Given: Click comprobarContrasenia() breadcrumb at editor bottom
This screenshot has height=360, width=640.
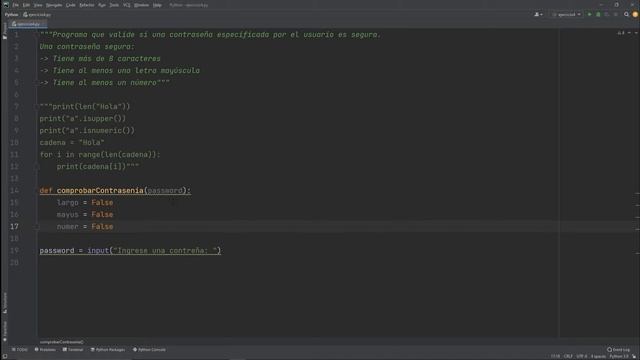Looking at the screenshot, I should pyautogui.click(x=62, y=342).
